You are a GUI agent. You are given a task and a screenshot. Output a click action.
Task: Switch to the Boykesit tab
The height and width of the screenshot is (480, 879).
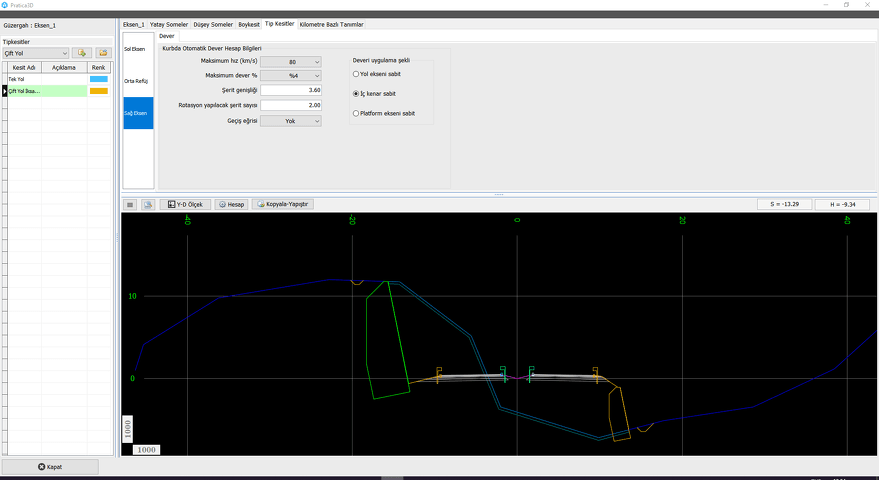coord(249,24)
